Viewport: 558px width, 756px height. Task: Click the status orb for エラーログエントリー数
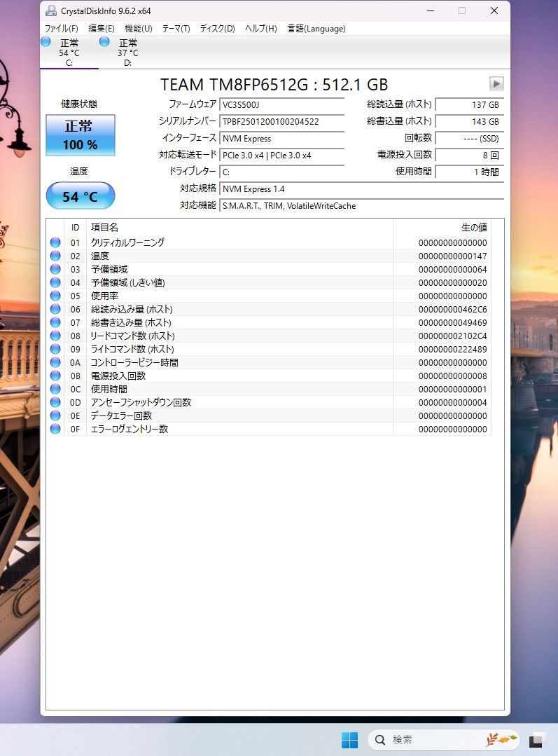click(x=55, y=429)
